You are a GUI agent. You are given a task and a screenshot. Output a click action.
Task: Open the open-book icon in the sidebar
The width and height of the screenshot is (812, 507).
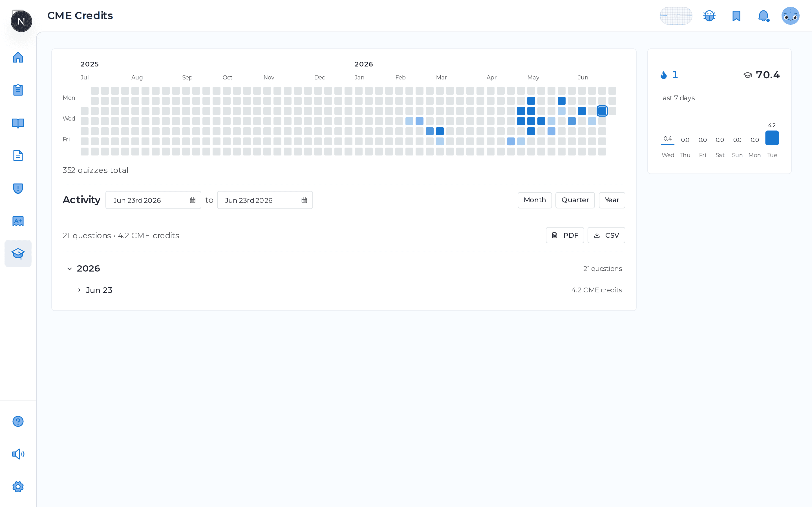[x=18, y=123]
